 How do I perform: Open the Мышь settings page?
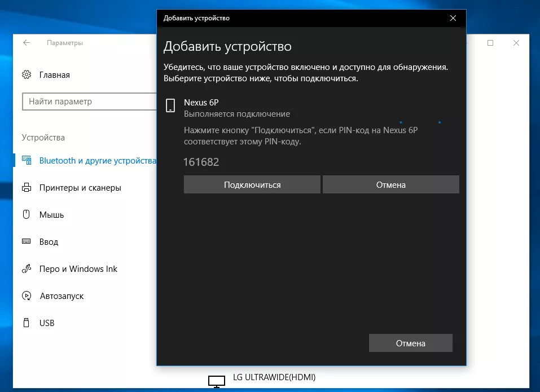pos(51,215)
